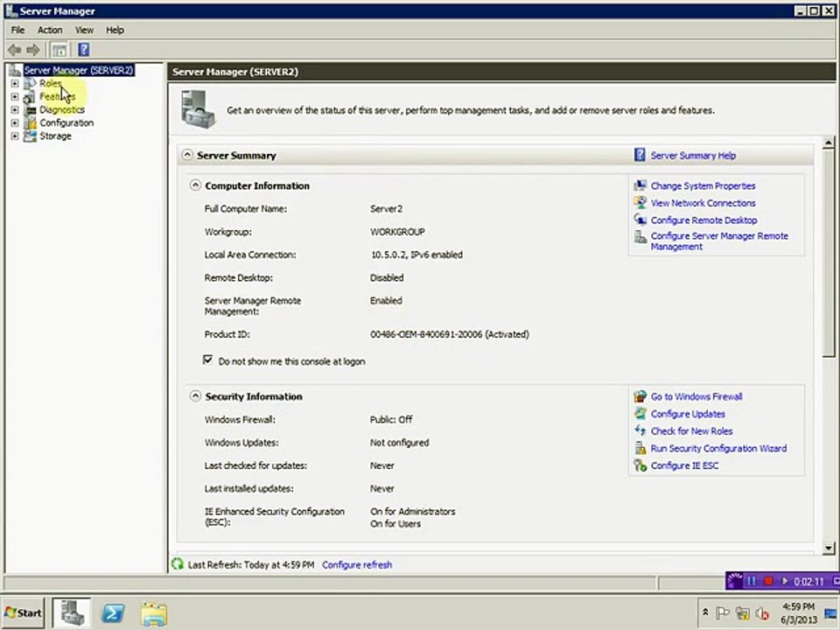Click Configure Remote Desktop link
The width and height of the screenshot is (840, 630).
coord(703,220)
